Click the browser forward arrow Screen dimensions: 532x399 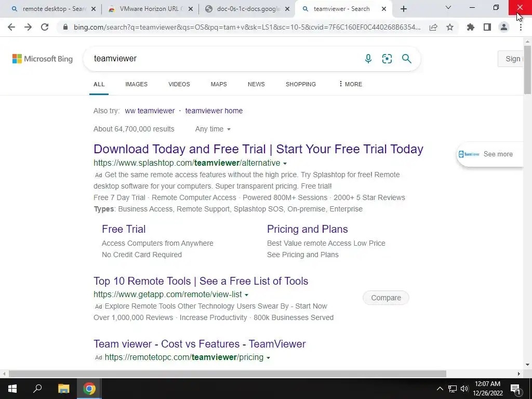(x=28, y=27)
